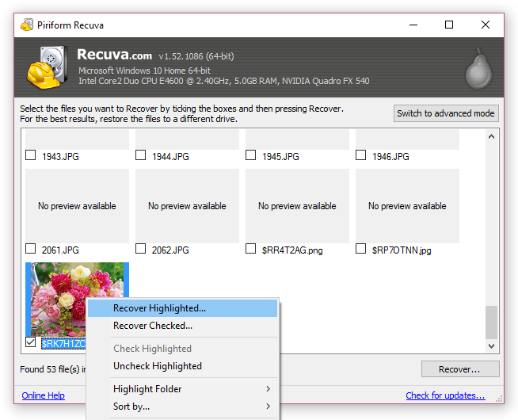Select the $RP7OTNN.jpg preview placeholder

click(407, 206)
